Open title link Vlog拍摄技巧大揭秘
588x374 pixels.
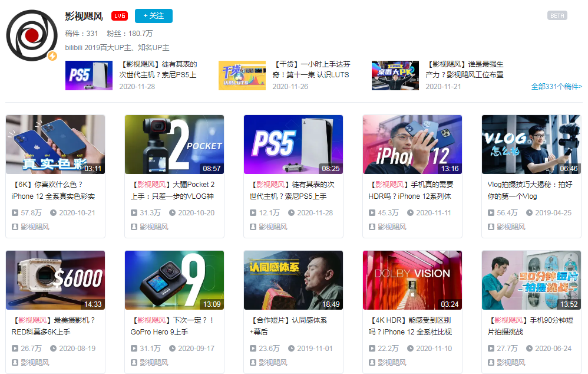(x=530, y=191)
